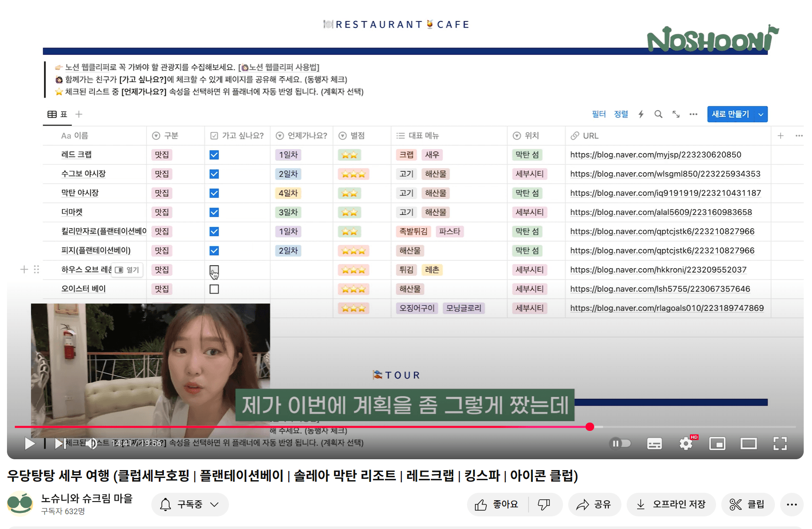Click the 노슈니와 슈크림 마을 channel avatar
Screen dimensions: 812x529
[20, 503]
